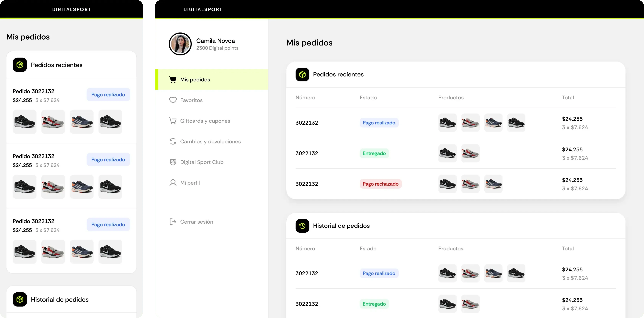
Task: Click the person icon next to Mi perfil
Action: click(x=173, y=183)
